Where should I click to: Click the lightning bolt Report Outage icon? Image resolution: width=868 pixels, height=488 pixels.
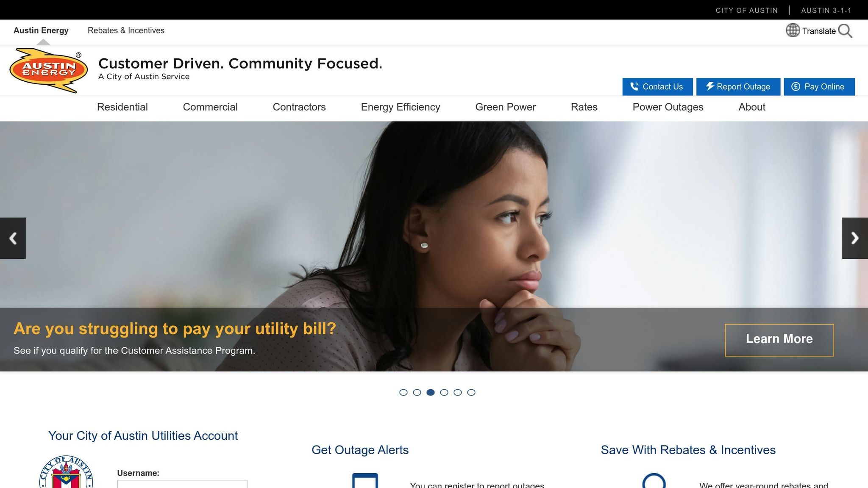(x=710, y=86)
